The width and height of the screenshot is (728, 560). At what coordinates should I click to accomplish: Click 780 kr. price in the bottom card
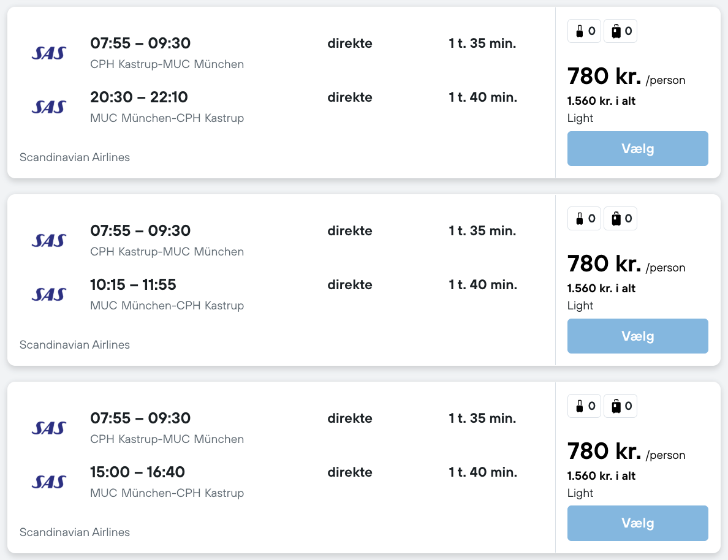(604, 452)
